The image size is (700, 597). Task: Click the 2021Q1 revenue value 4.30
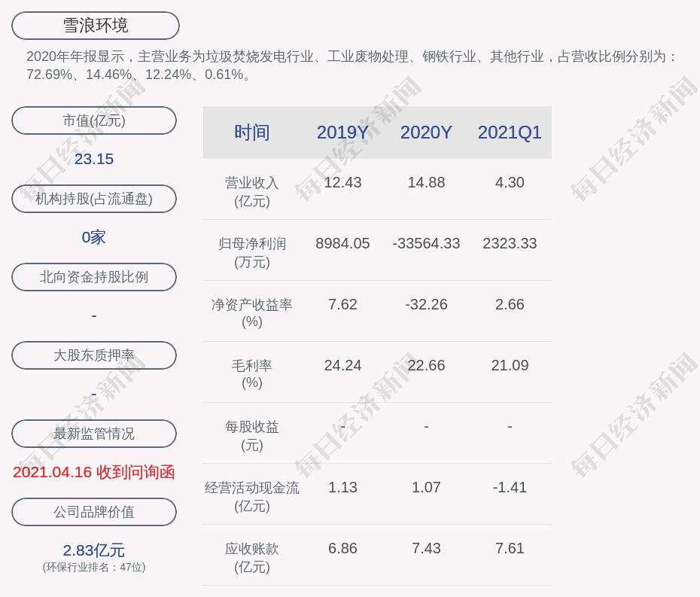510,183
